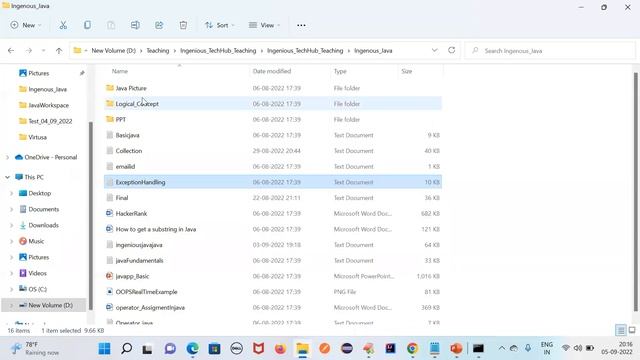Image resolution: width=640 pixels, height=360 pixels.
Task: Expand OneDrive - Personal tree node
Action: tap(7, 157)
